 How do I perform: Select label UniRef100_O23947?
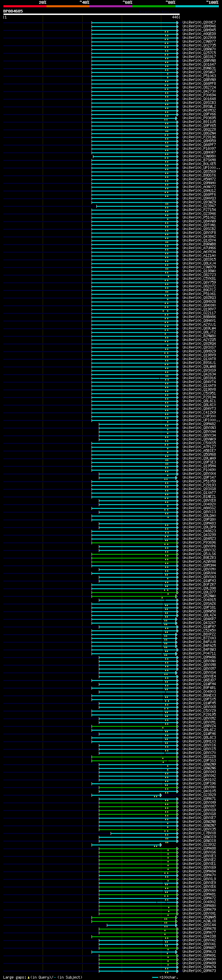coord(199,206)
